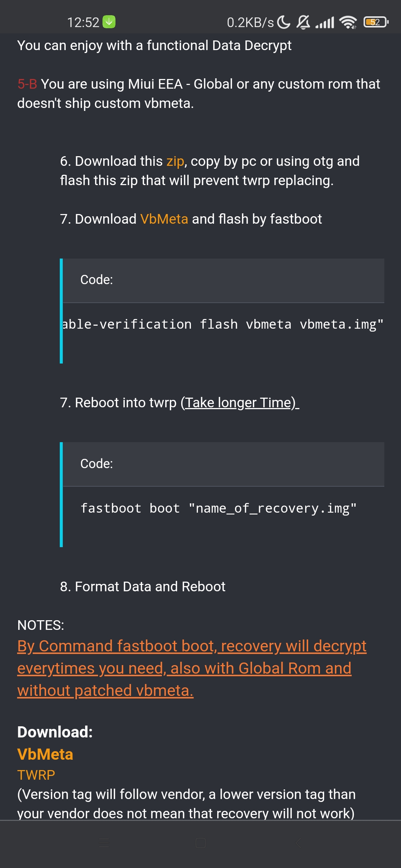Open the "zip" download link in step 6
The height and width of the screenshot is (868, 401).
click(175, 161)
